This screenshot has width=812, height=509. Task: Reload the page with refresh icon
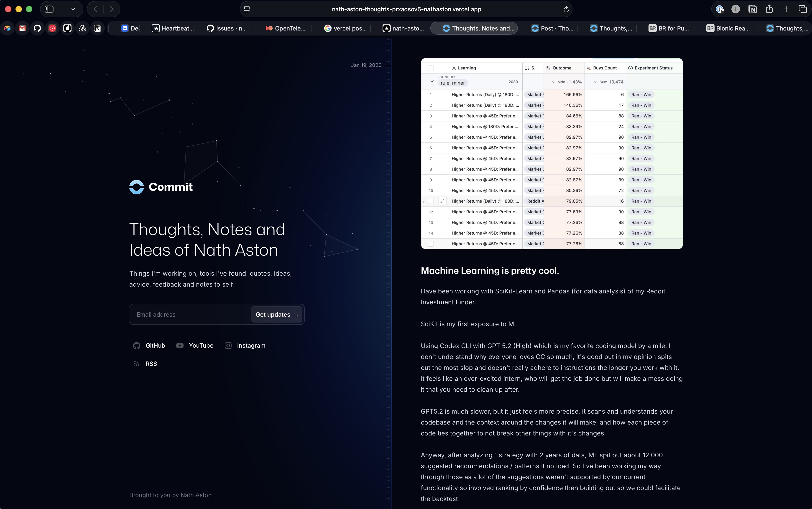tap(566, 9)
